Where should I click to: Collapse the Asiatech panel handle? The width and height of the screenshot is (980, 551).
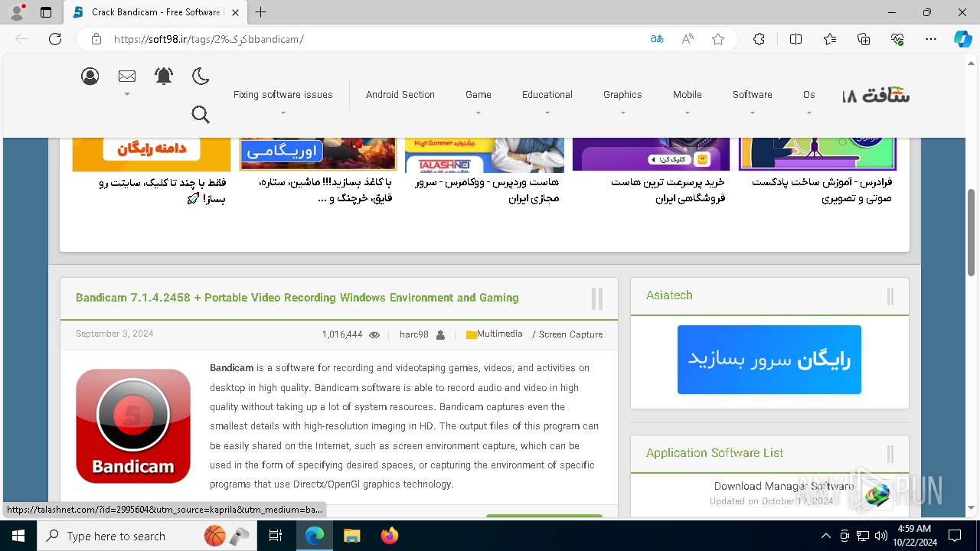coord(890,297)
